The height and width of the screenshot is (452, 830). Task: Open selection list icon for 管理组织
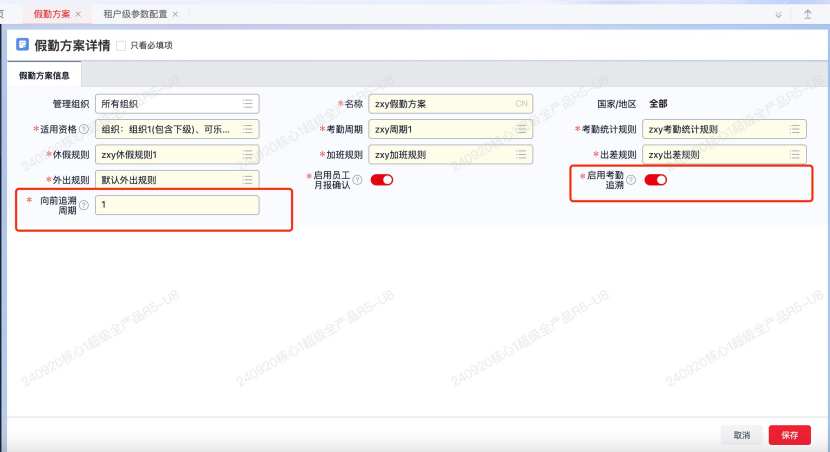[x=247, y=103]
